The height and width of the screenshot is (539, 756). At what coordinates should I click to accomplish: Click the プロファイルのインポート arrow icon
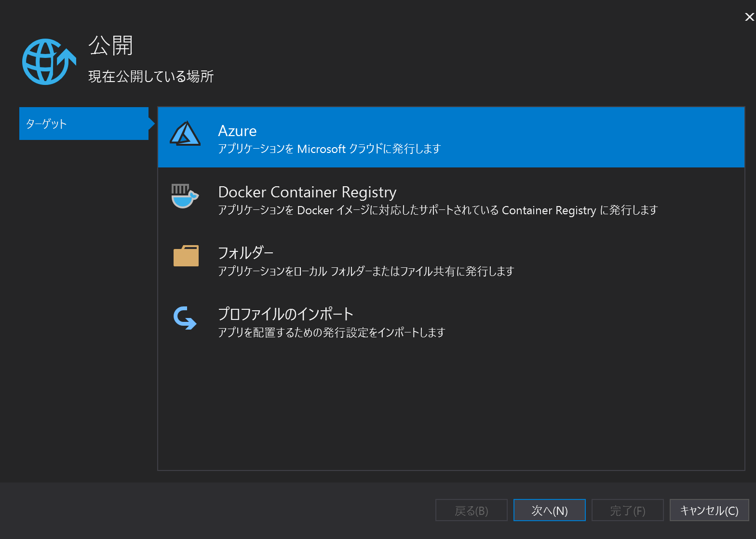185,318
